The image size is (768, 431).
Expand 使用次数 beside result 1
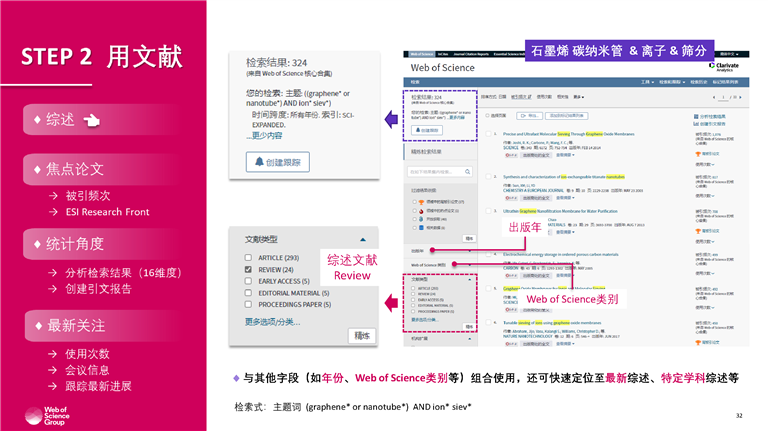tap(705, 164)
